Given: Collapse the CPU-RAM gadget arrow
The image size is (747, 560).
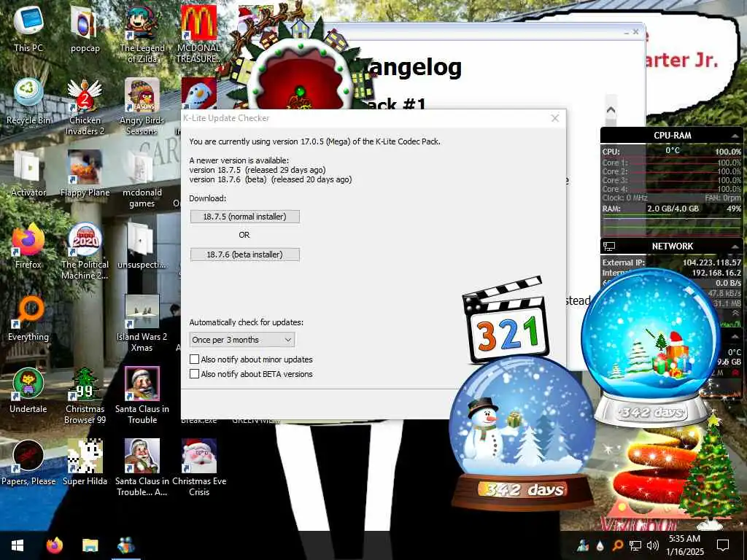Looking at the screenshot, I should coord(734,136).
